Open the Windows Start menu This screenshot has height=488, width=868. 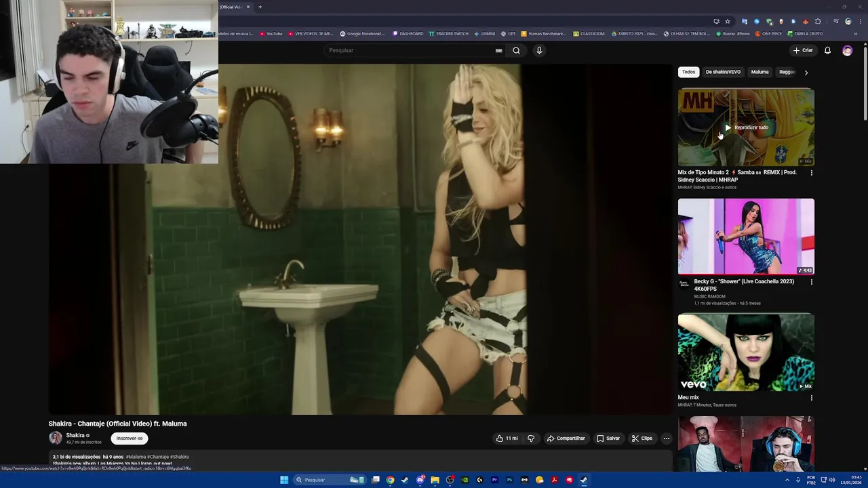[x=284, y=480]
